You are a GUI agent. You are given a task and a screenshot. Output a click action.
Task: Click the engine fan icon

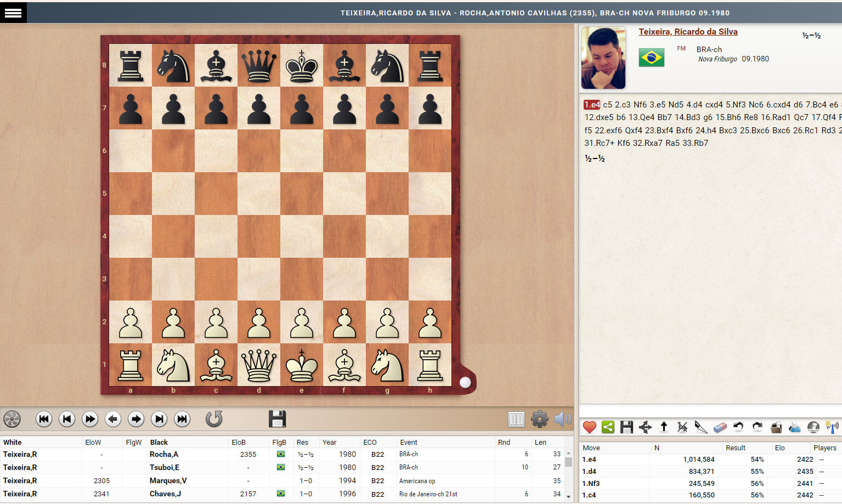click(12, 419)
